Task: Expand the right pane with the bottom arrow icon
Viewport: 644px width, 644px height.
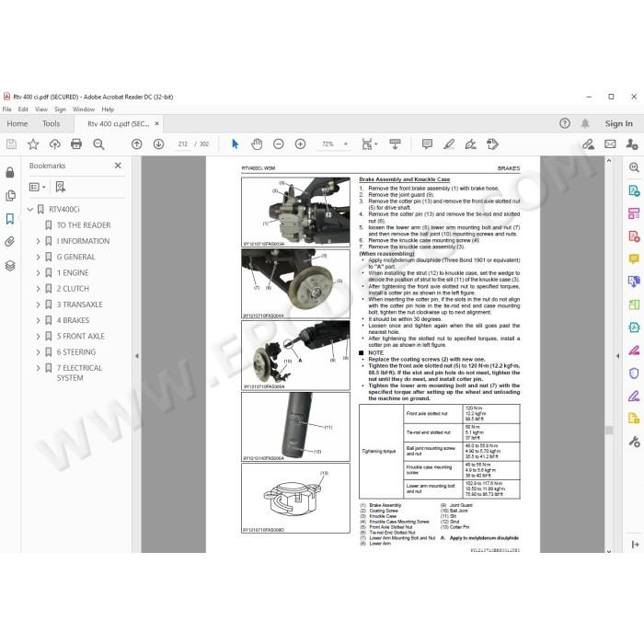Action: pyautogui.click(x=635, y=545)
